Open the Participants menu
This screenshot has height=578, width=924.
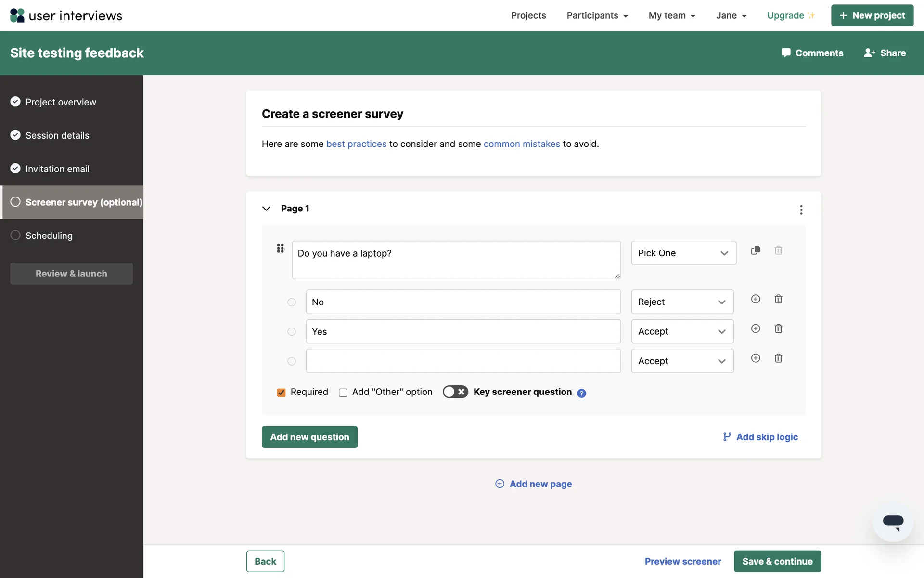click(597, 15)
